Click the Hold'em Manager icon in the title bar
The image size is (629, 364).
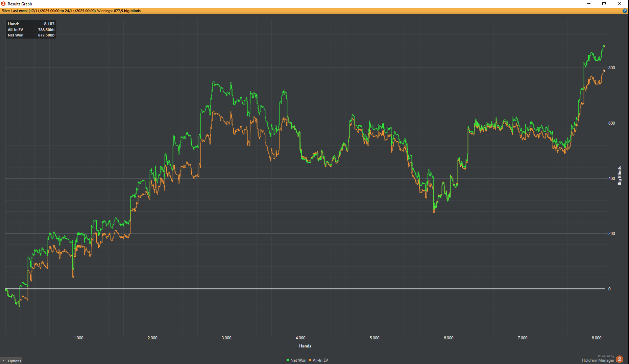tap(3, 4)
